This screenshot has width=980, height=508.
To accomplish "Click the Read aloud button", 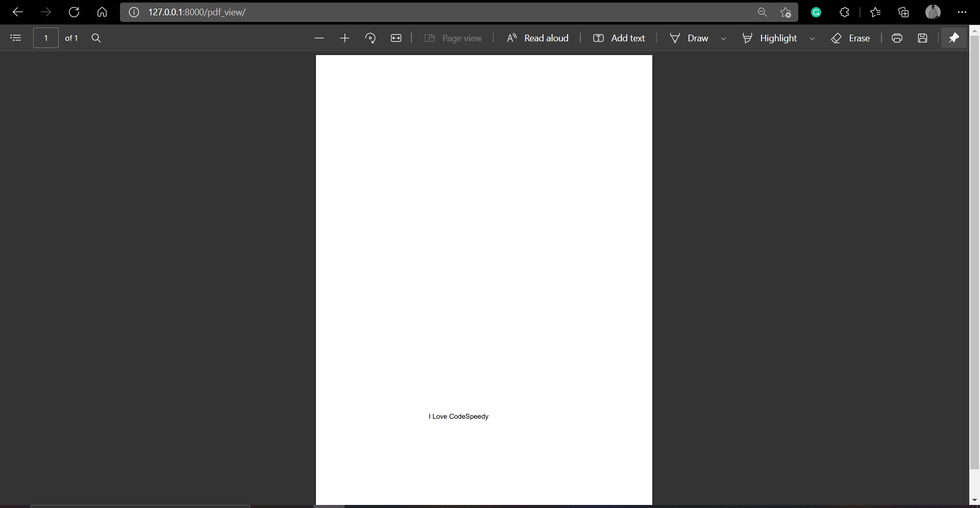I will point(537,38).
